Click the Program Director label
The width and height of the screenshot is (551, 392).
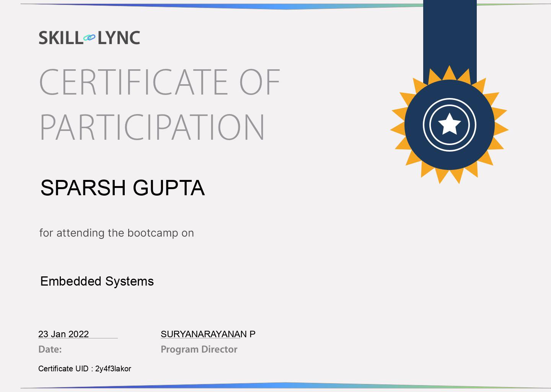pos(199,350)
